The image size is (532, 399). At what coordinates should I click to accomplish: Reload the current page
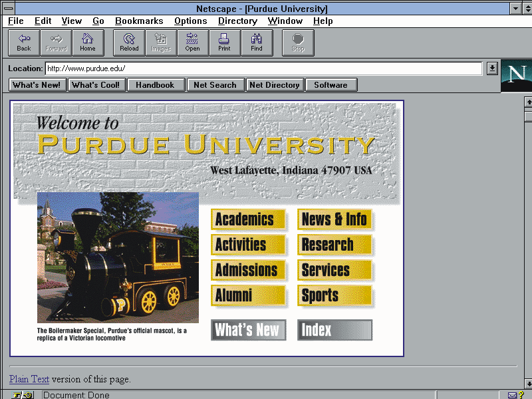[x=129, y=43]
